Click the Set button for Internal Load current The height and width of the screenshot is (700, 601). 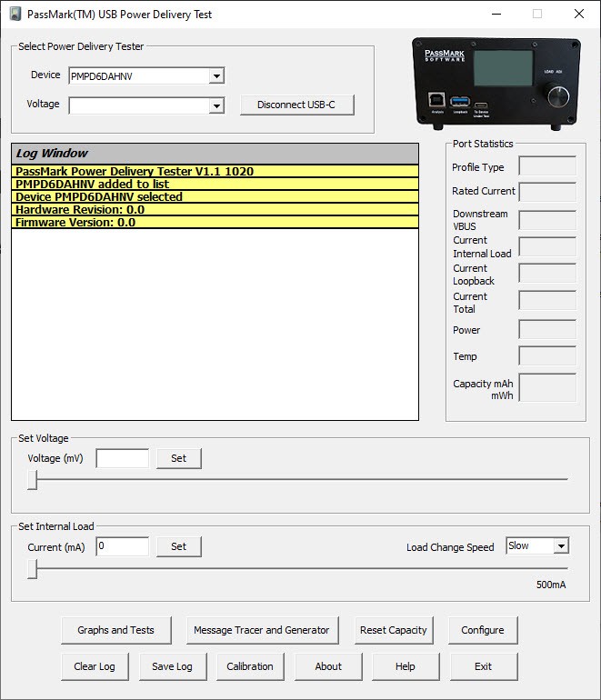pyautogui.click(x=178, y=547)
